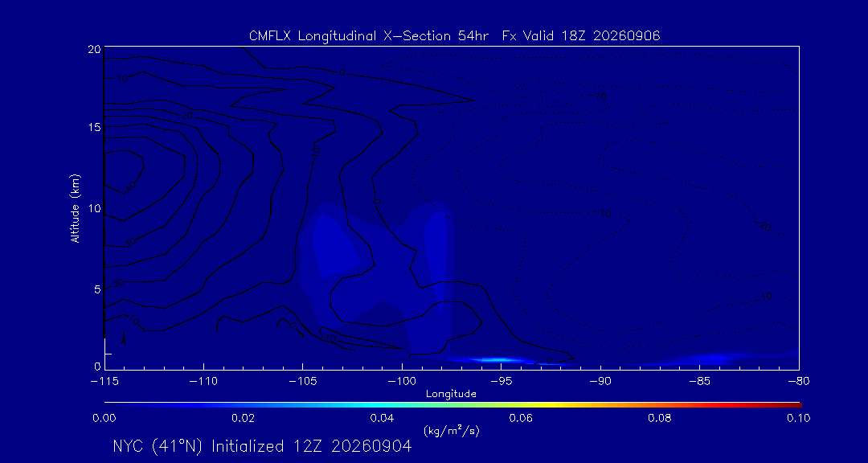The height and width of the screenshot is (463, 868).
Task: Click the 5 altitude tick label
Action: pyautogui.click(x=97, y=289)
